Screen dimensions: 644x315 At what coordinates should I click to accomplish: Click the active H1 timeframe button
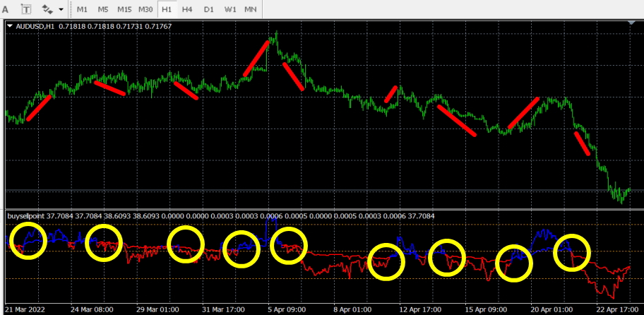click(167, 10)
